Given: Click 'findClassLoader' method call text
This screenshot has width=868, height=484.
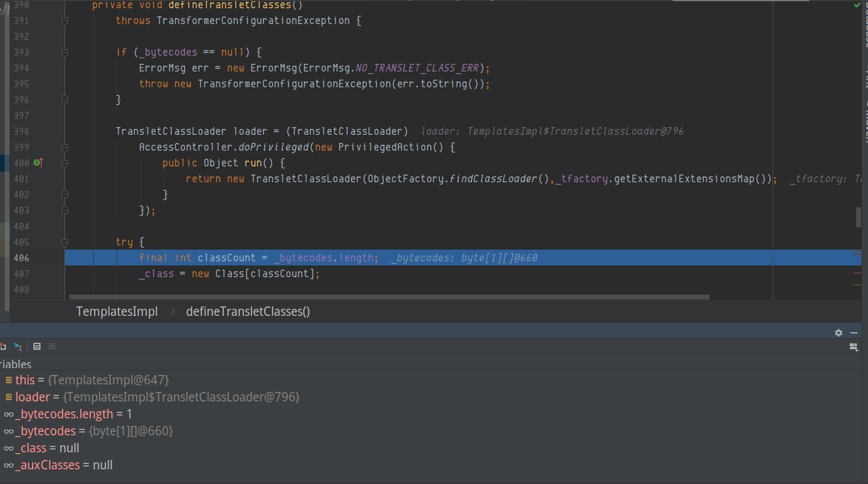Looking at the screenshot, I should point(493,179).
